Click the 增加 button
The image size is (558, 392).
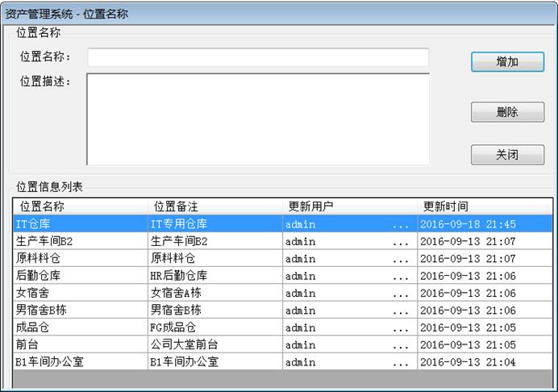pyautogui.click(x=507, y=62)
